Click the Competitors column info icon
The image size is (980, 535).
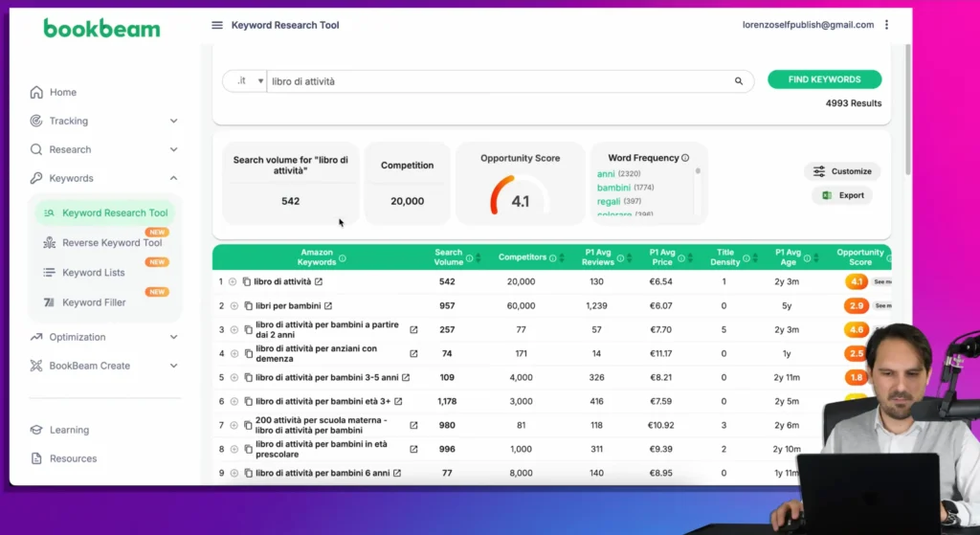552,258
